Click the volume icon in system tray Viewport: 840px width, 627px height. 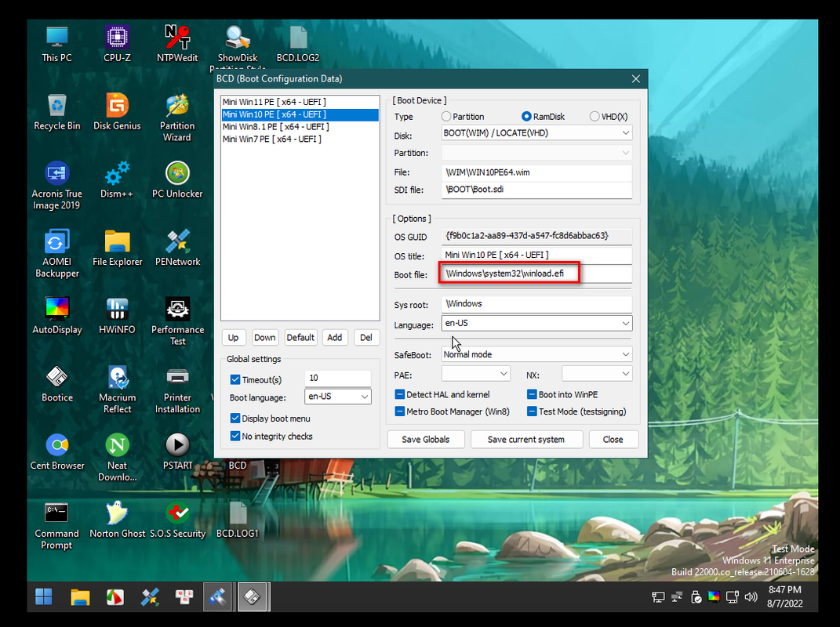pyautogui.click(x=751, y=597)
